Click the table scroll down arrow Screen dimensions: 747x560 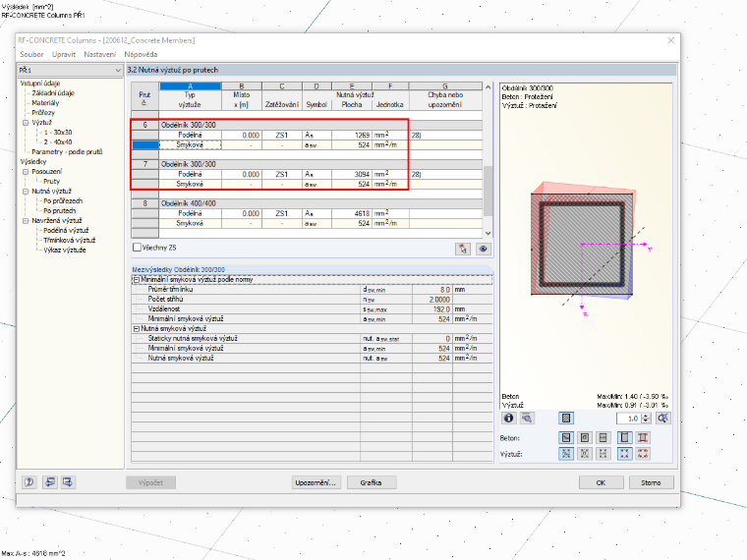488,234
